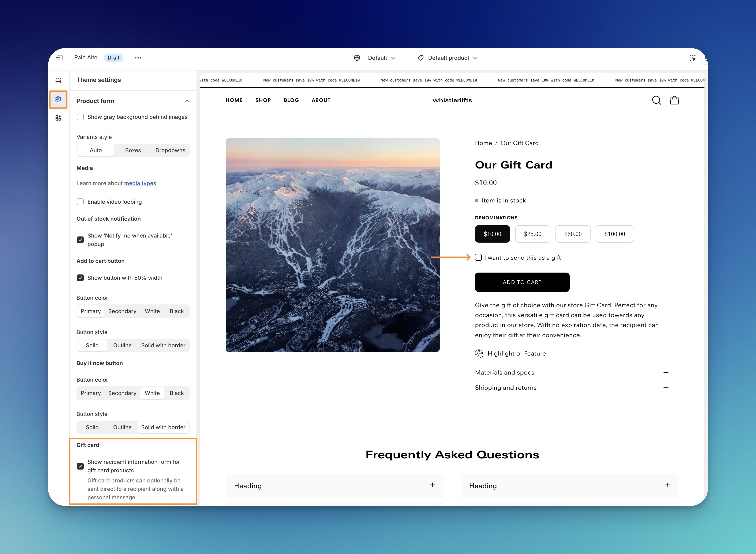Select the $50.00 denomination option

pos(572,234)
